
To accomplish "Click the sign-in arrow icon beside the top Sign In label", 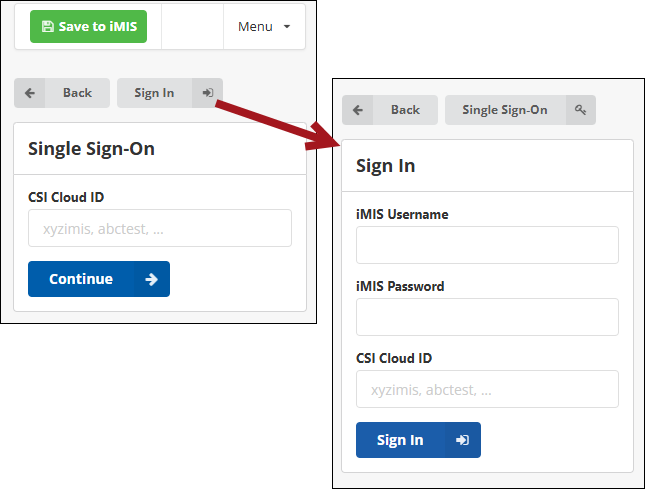I will pyautogui.click(x=207, y=93).
